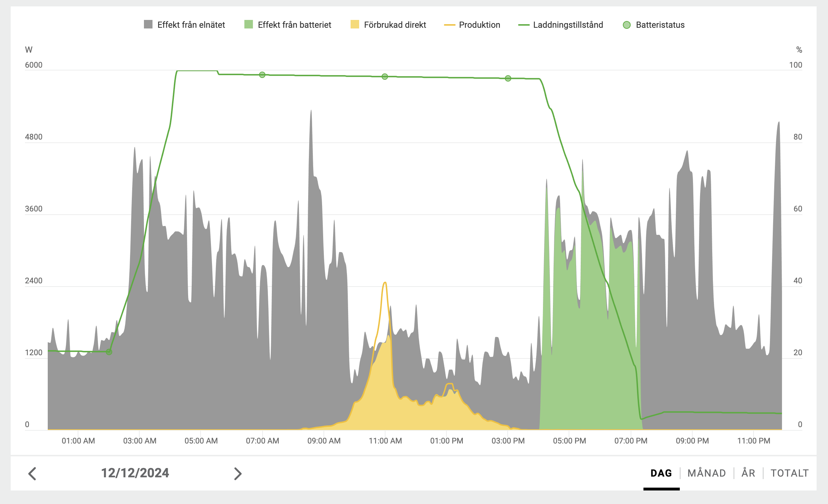828x504 pixels.
Task: Click the Effekt från elnätet legend label
Action: pos(191,25)
